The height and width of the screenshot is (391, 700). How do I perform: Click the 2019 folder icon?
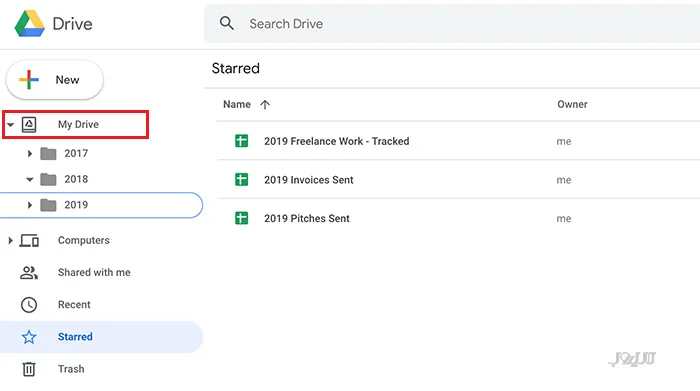[x=48, y=205]
